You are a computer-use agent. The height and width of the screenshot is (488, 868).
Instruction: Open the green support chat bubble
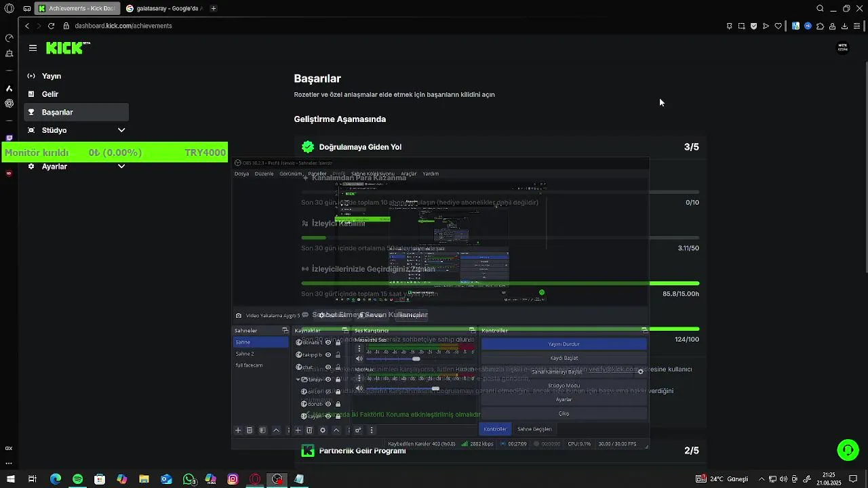point(848,449)
